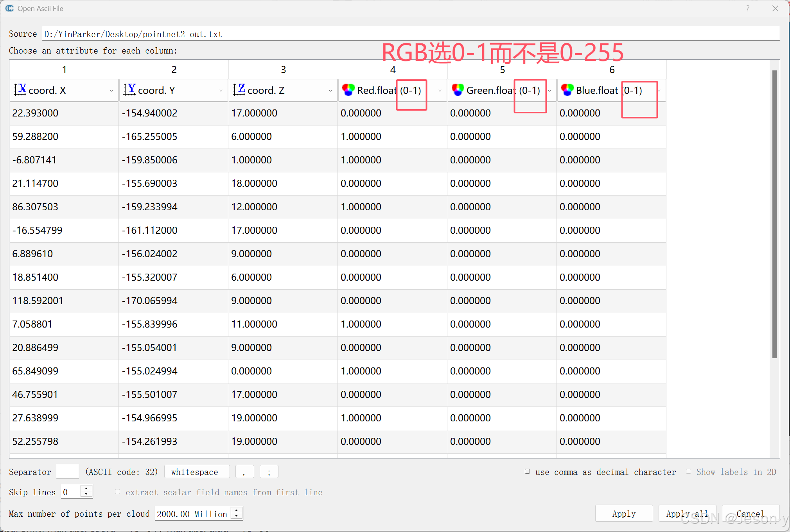Click the Z coordinate axis icon
The image size is (790, 532).
tap(239, 90)
